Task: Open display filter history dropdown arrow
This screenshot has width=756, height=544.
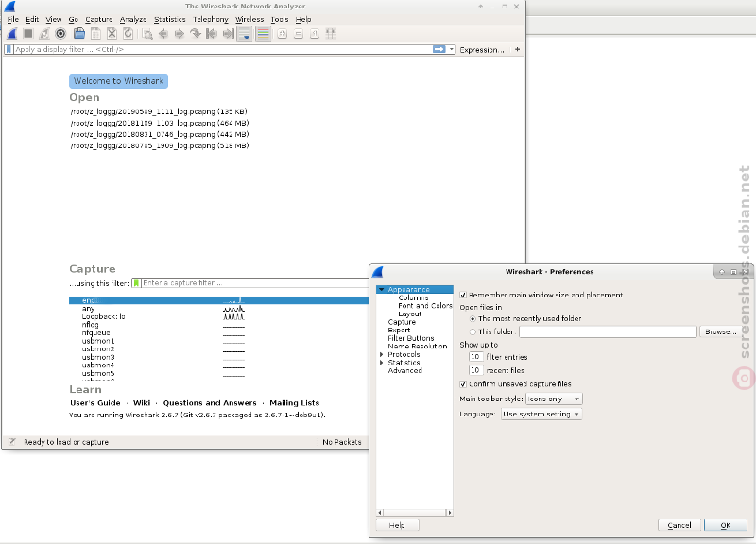Action: (452, 49)
